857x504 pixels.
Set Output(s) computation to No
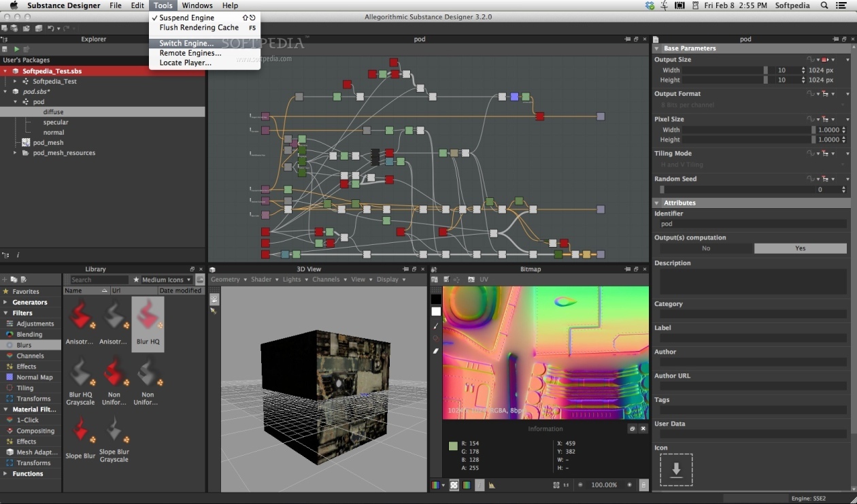click(705, 248)
